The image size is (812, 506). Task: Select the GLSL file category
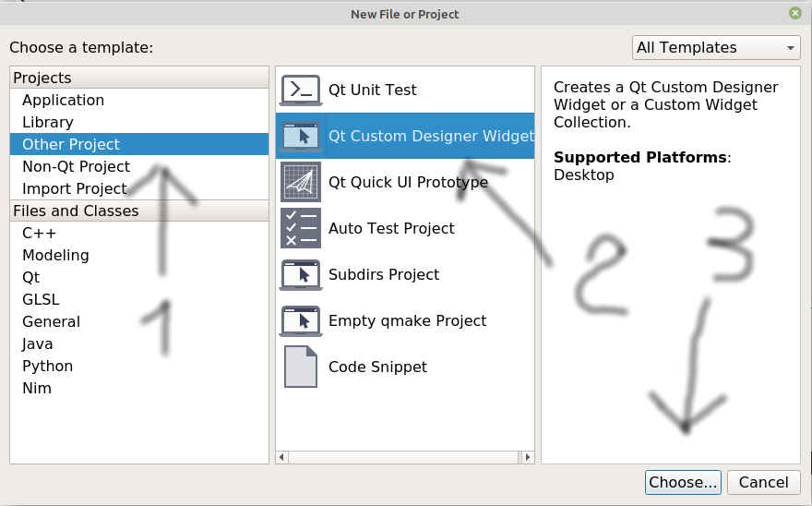pyautogui.click(x=41, y=299)
